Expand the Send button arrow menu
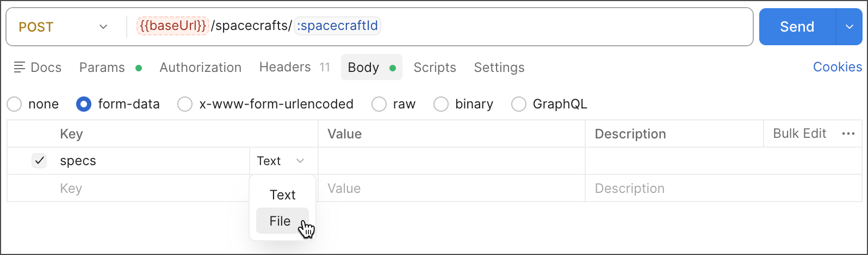Screen dimensions: 868x255 click(x=849, y=27)
